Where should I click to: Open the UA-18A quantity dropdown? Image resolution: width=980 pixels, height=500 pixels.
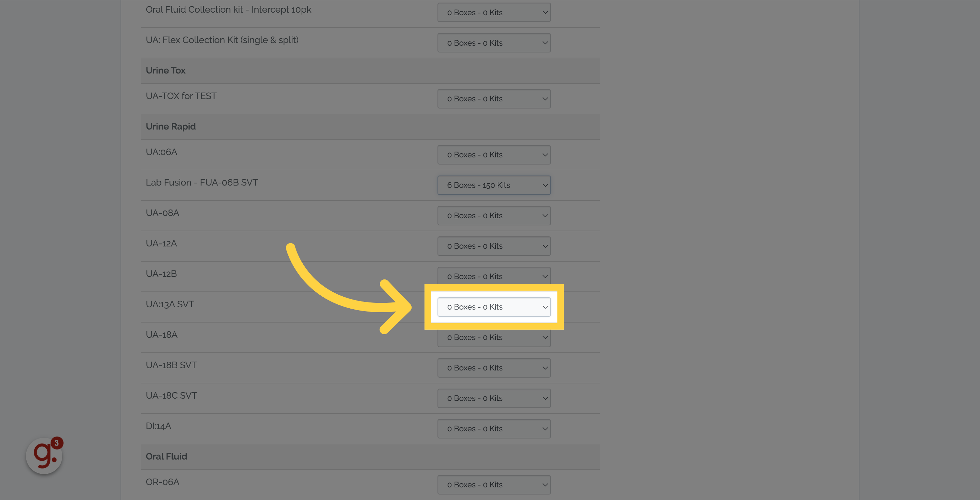[x=494, y=338]
